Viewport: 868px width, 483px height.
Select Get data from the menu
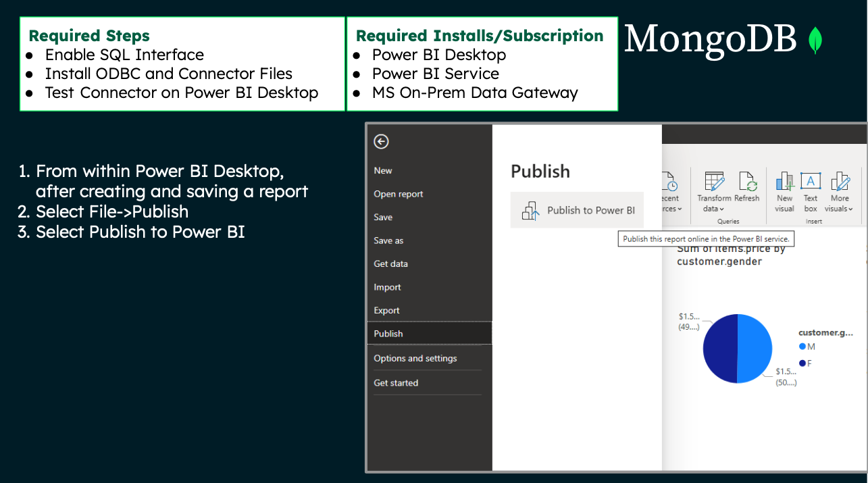point(390,263)
